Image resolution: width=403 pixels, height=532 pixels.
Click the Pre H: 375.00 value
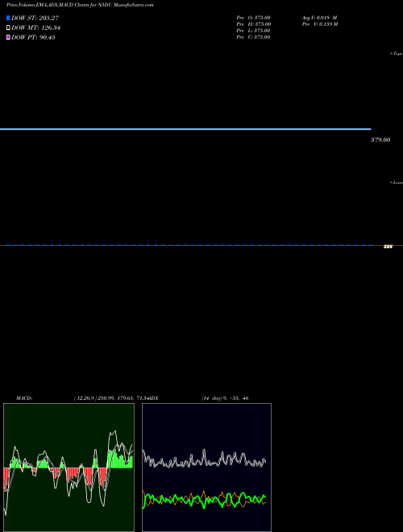[x=253, y=24]
